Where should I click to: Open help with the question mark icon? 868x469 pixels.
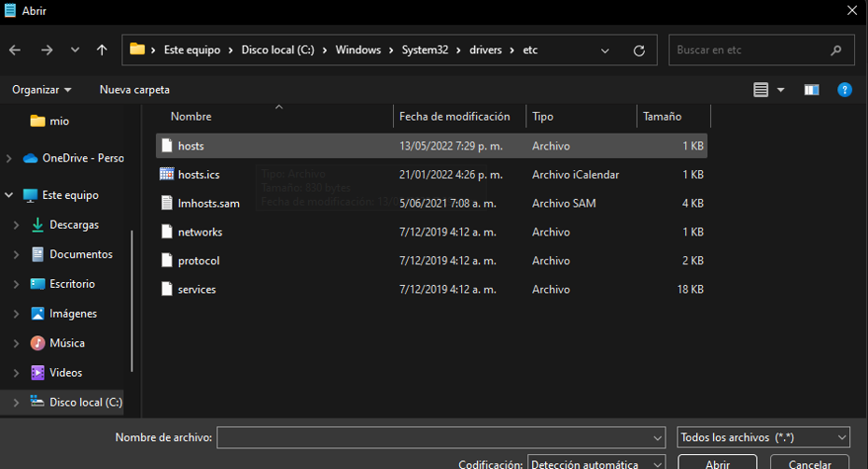[x=844, y=90]
